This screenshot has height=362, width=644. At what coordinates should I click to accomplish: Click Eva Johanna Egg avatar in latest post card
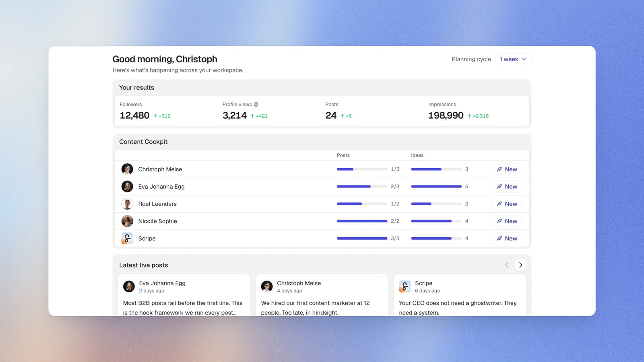[129, 286]
